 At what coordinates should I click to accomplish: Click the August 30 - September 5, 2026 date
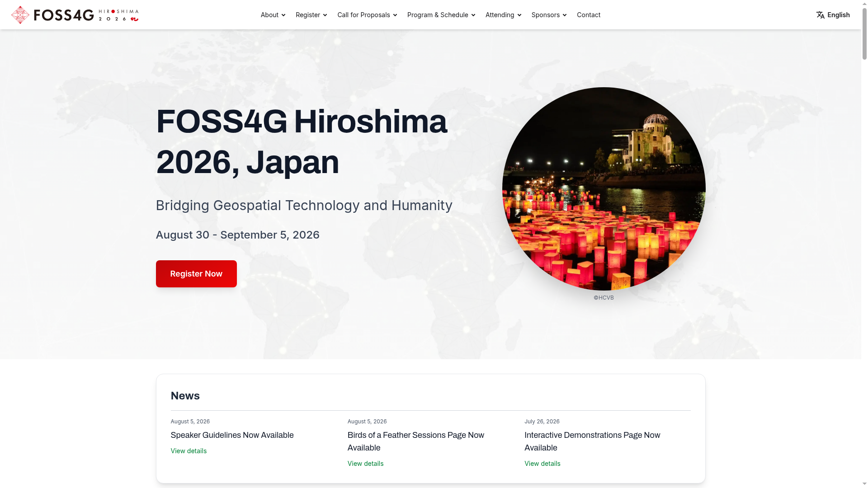237,235
